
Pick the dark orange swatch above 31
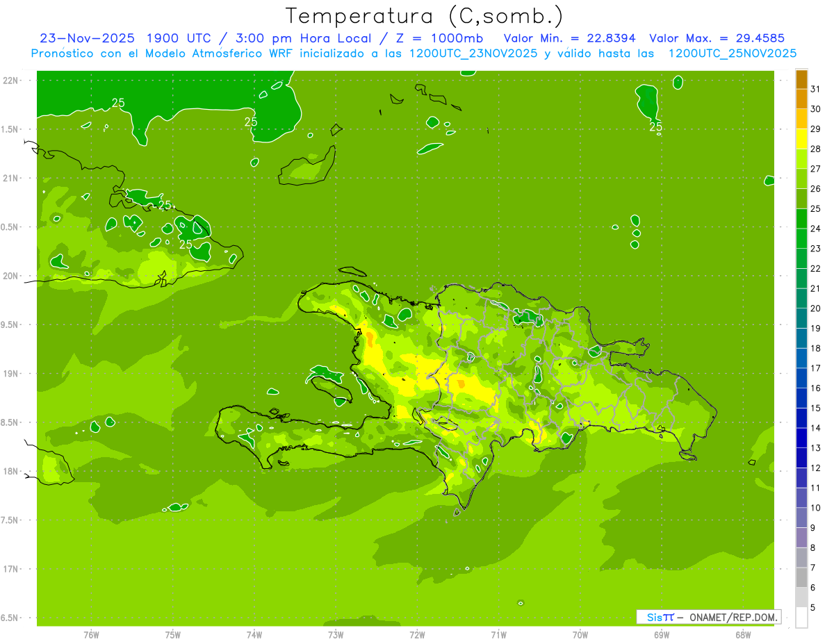801,79
